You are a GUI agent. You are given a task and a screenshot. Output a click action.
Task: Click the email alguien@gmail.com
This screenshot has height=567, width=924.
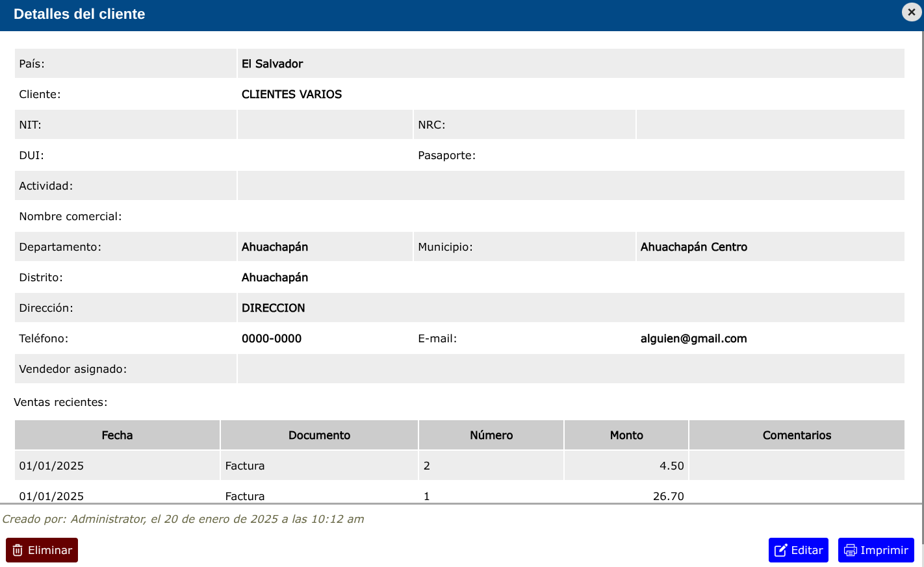coord(694,338)
